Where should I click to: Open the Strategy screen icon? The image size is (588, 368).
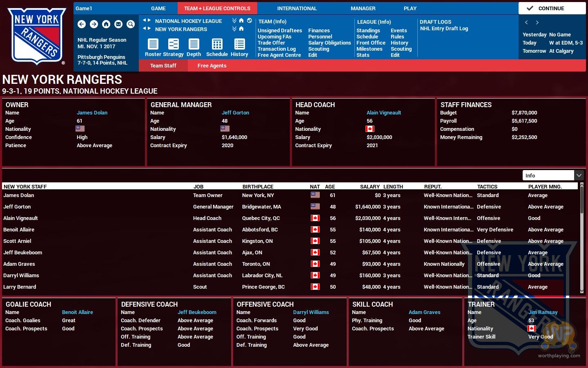point(174,44)
